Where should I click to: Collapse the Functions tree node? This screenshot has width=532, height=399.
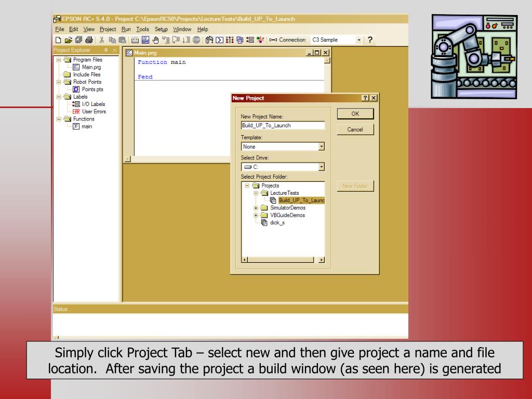point(59,119)
